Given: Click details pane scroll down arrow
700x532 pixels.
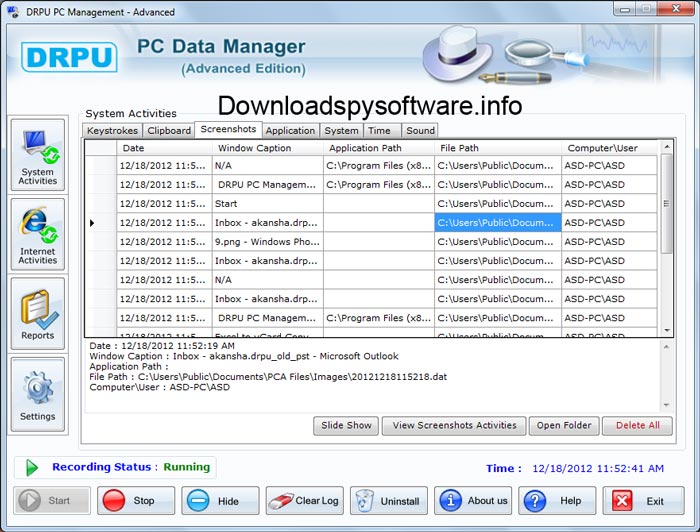Looking at the screenshot, I should [x=666, y=405].
